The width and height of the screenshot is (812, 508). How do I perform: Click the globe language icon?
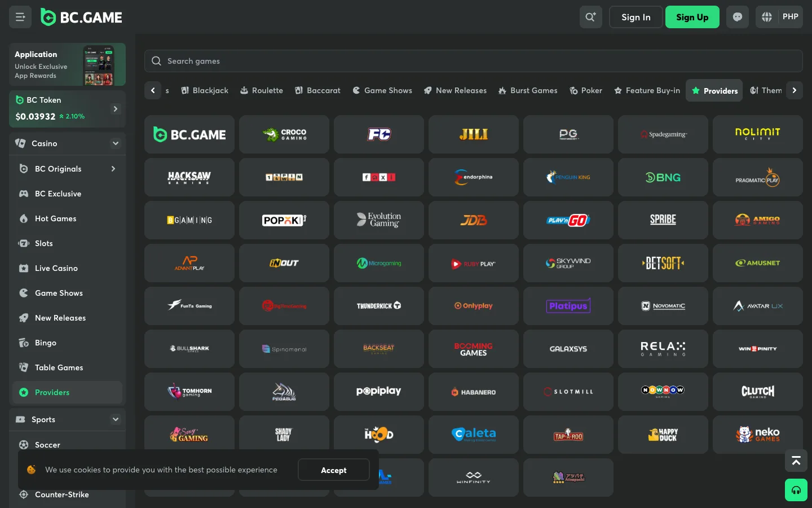tap(767, 17)
